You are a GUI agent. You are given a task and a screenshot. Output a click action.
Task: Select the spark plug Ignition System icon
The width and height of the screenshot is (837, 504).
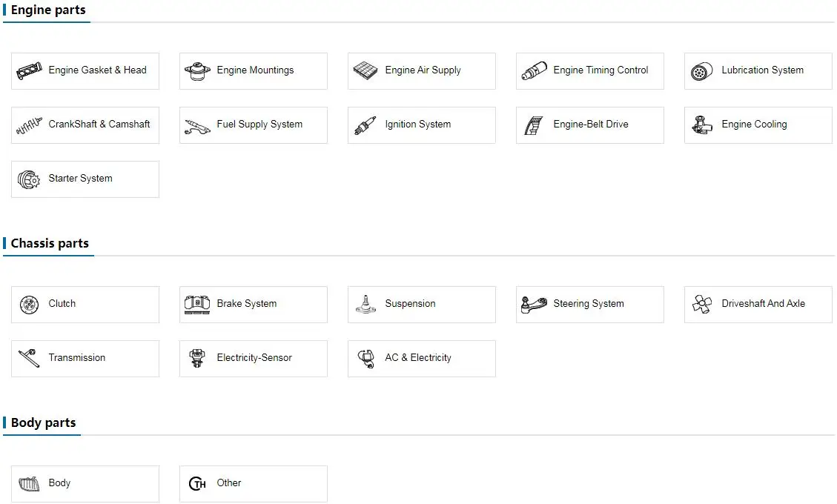click(365, 125)
